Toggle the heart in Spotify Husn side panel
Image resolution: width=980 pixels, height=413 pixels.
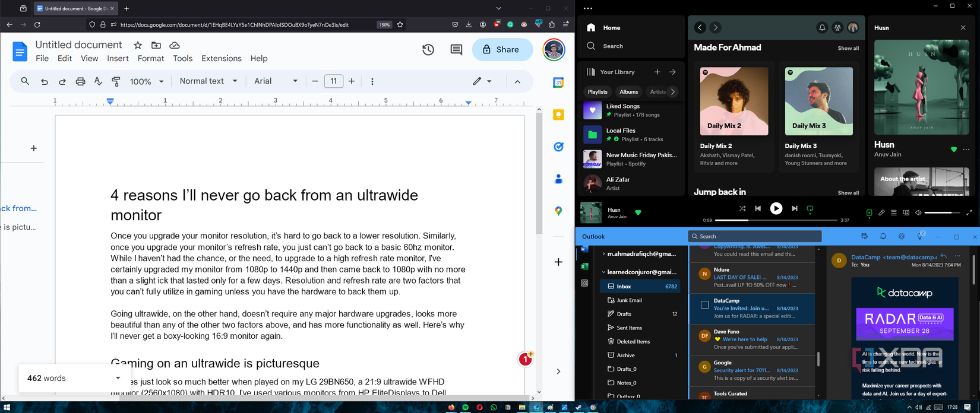pyautogui.click(x=954, y=150)
